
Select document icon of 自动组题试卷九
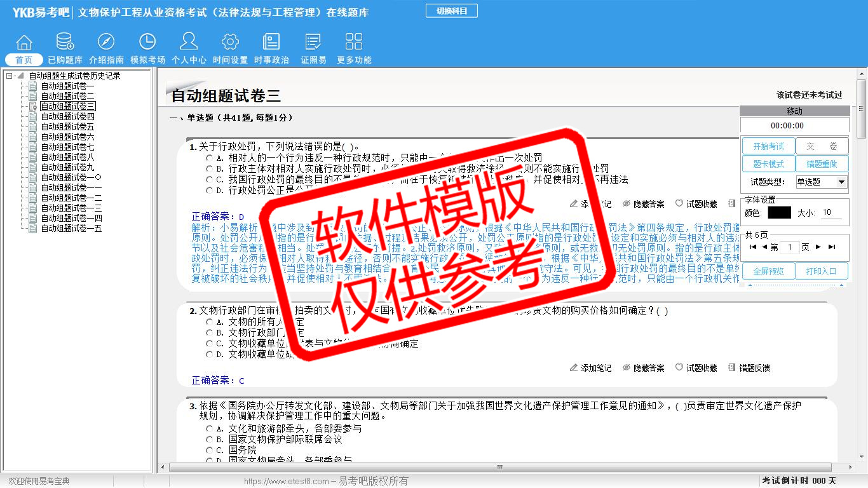(33, 167)
